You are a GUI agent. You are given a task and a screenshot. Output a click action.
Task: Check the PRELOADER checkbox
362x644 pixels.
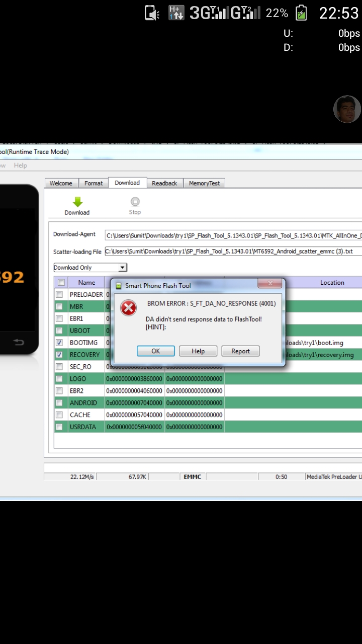(59, 294)
